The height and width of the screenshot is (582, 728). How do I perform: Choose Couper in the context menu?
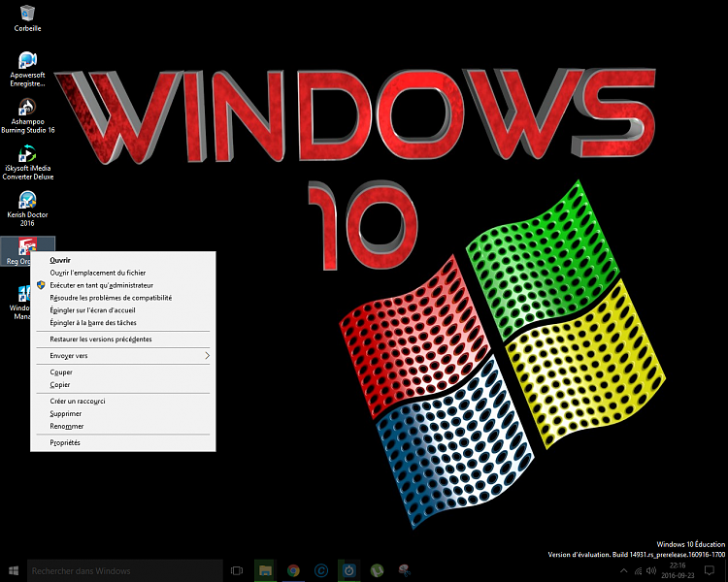click(x=123, y=372)
